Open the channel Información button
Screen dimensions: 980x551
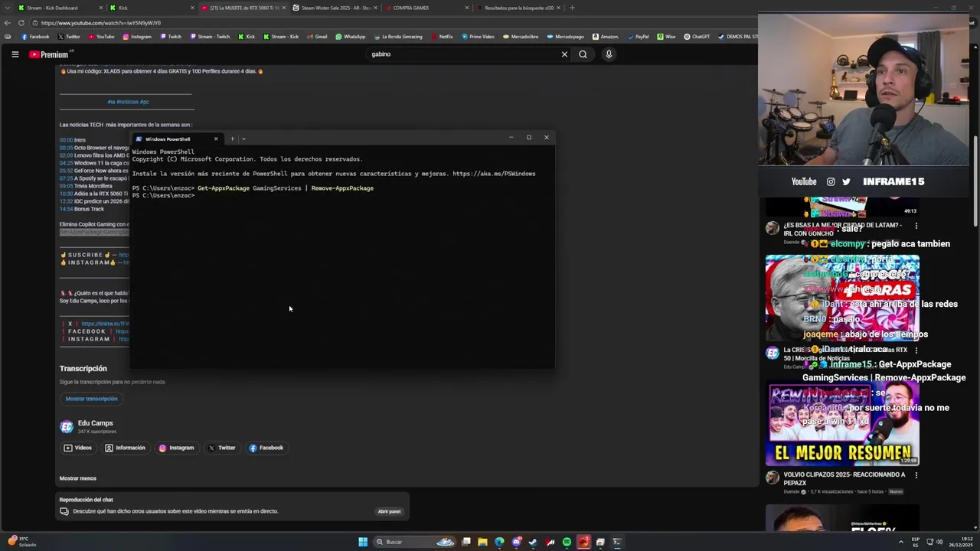pos(126,448)
